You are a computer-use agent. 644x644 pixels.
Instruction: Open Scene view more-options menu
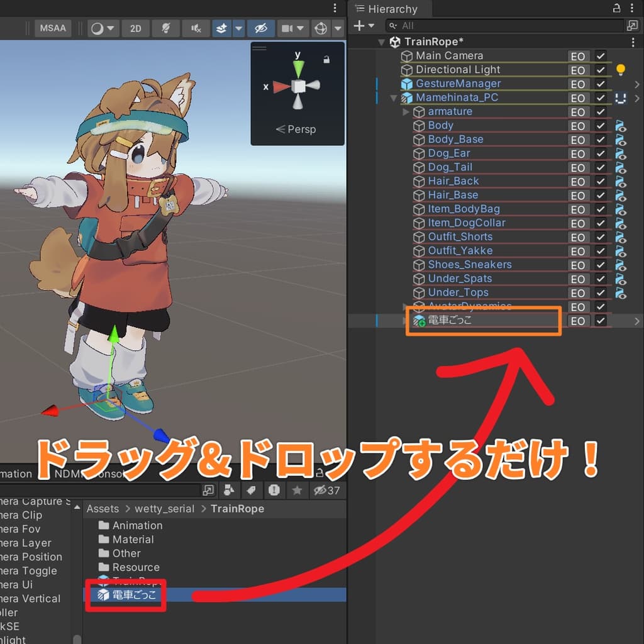pos(335,8)
